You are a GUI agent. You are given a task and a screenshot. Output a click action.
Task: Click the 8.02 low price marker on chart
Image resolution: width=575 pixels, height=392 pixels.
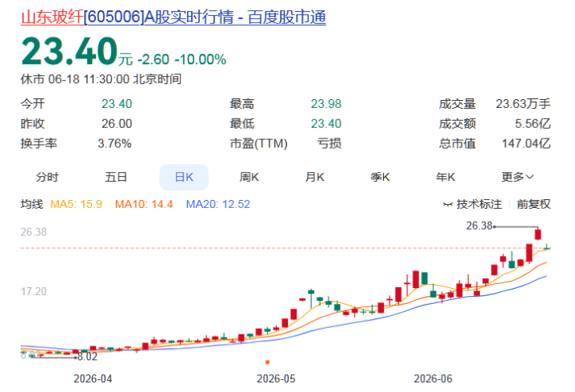[87, 357]
